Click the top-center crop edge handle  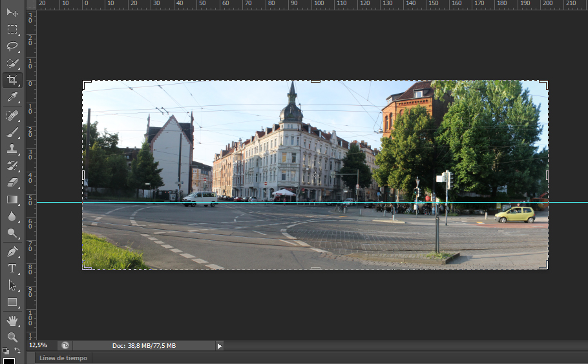click(x=315, y=81)
